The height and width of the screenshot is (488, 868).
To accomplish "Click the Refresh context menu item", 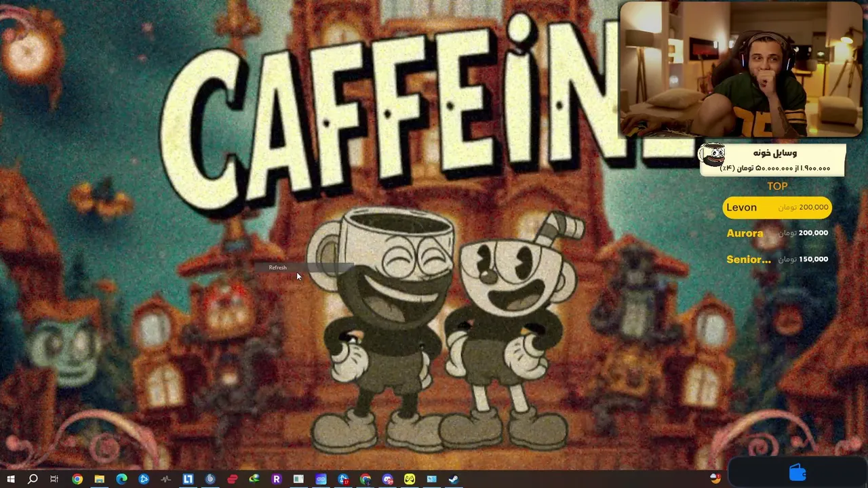I will pyautogui.click(x=305, y=268).
